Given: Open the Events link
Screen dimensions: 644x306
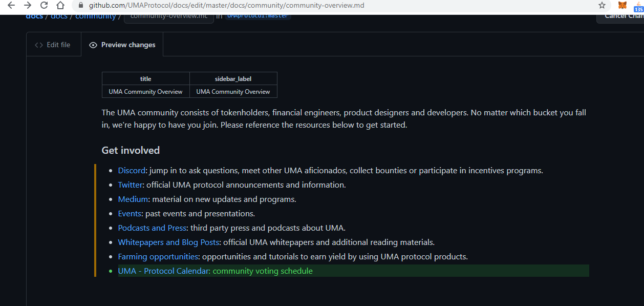Looking at the screenshot, I should (x=130, y=214).
